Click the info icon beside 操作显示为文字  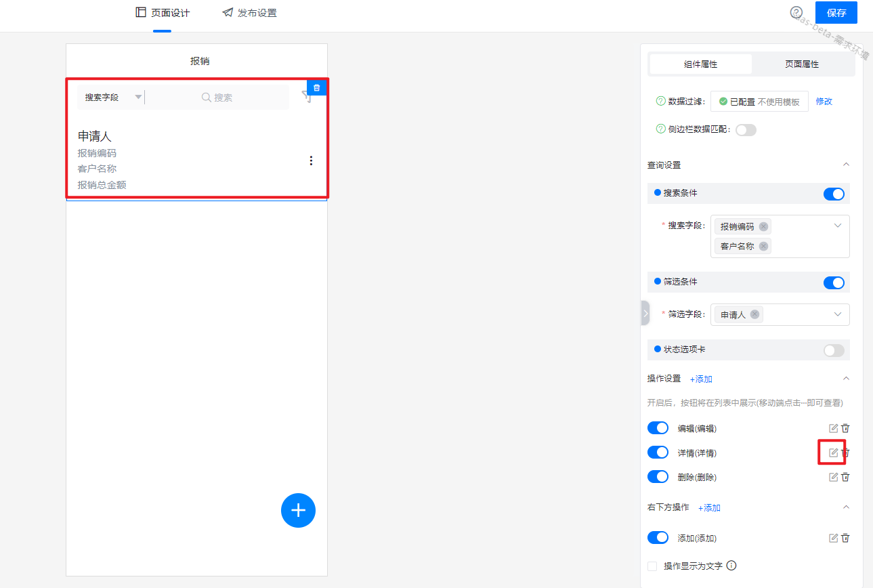(x=731, y=566)
